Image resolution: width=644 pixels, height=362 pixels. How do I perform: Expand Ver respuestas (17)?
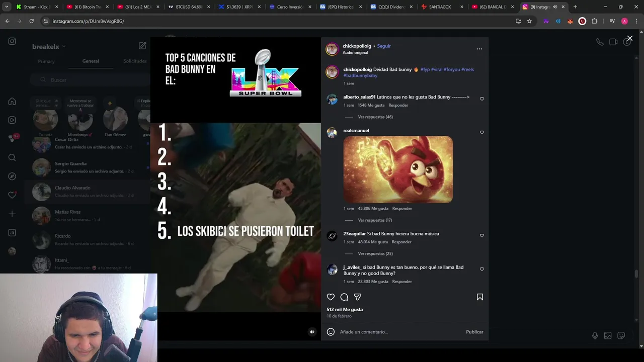point(375,220)
